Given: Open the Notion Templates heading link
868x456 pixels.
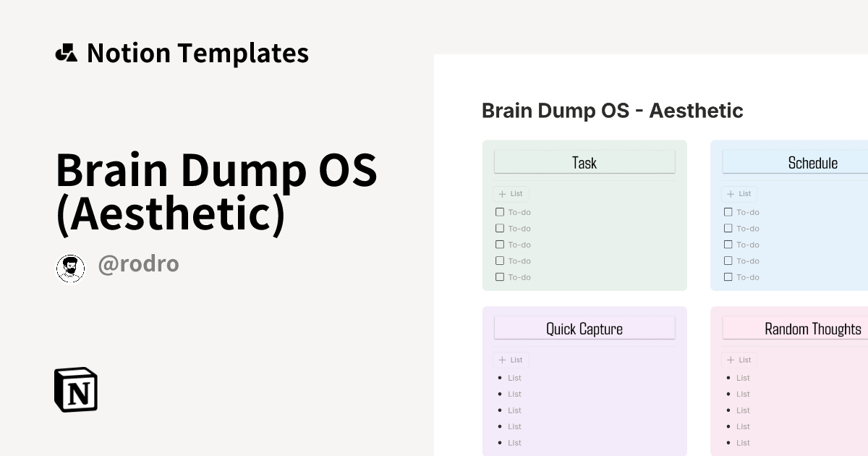Looking at the screenshot, I should [197, 53].
